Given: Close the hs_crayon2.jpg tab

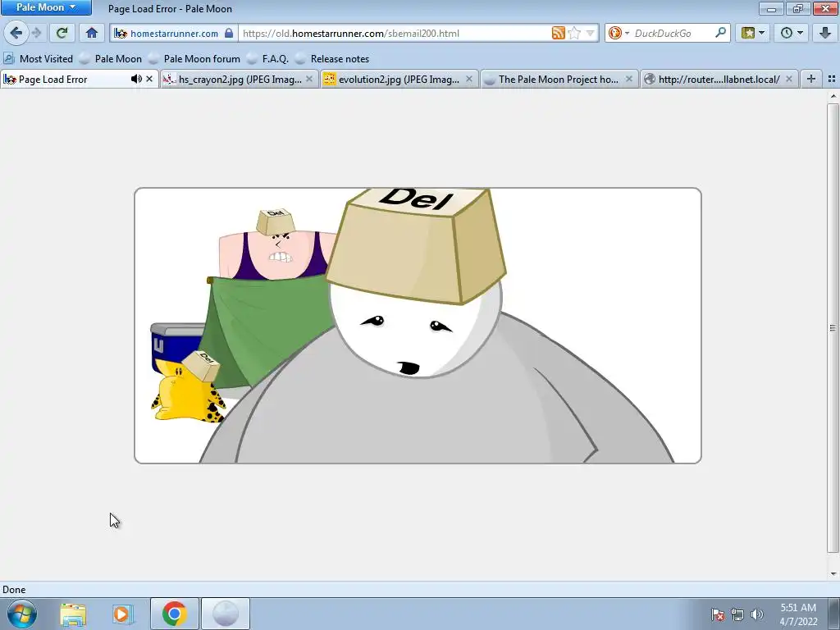Looking at the screenshot, I should pos(309,80).
